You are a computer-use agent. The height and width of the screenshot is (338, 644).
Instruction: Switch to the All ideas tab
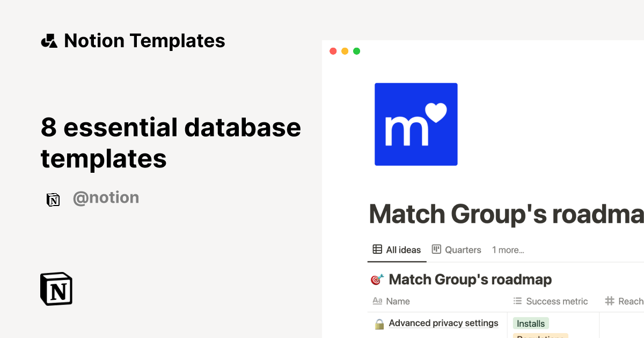(403, 249)
